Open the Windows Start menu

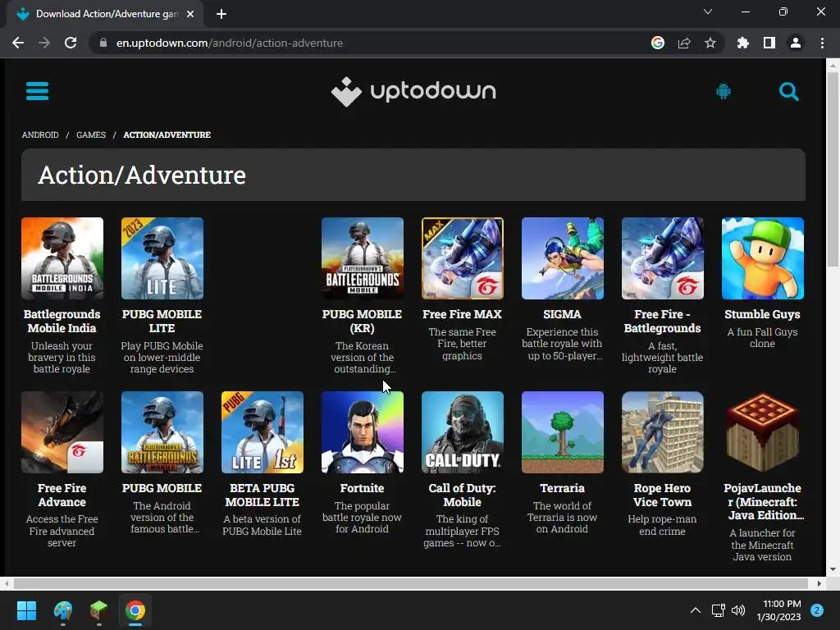point(26,610)
